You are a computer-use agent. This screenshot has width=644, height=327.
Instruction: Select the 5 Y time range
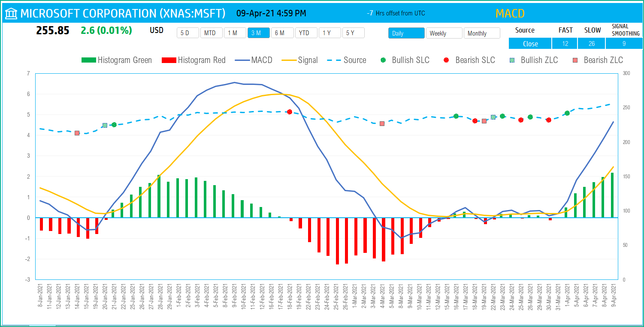[x=353, y=33]
